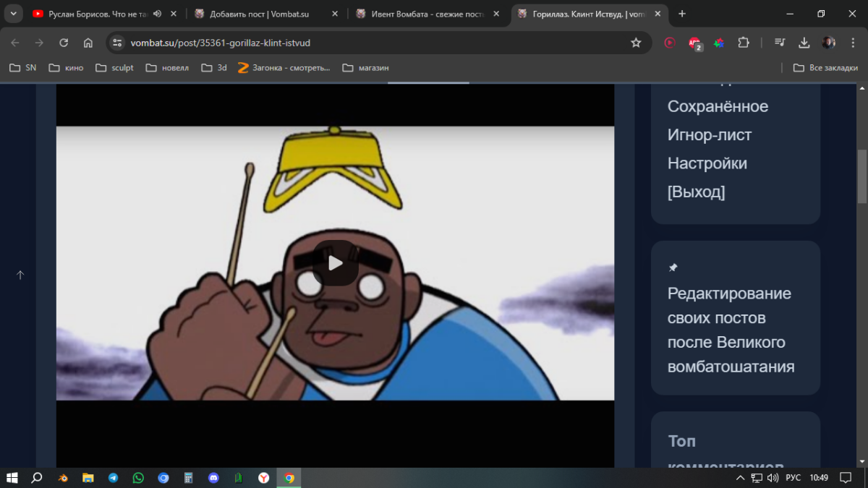Open Yandex Browser from the taskbar

(x=264, y=478)
